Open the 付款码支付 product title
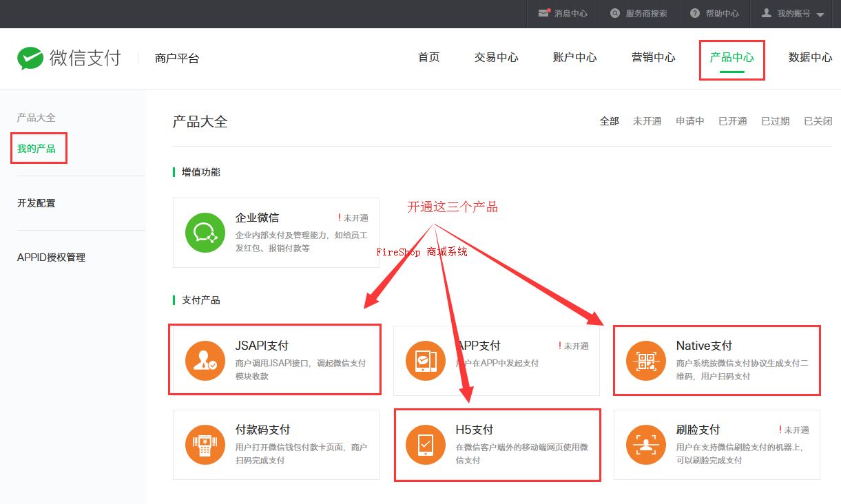Image resolution: width=841 pixels, height=504 pixels. tap(263, 430)
